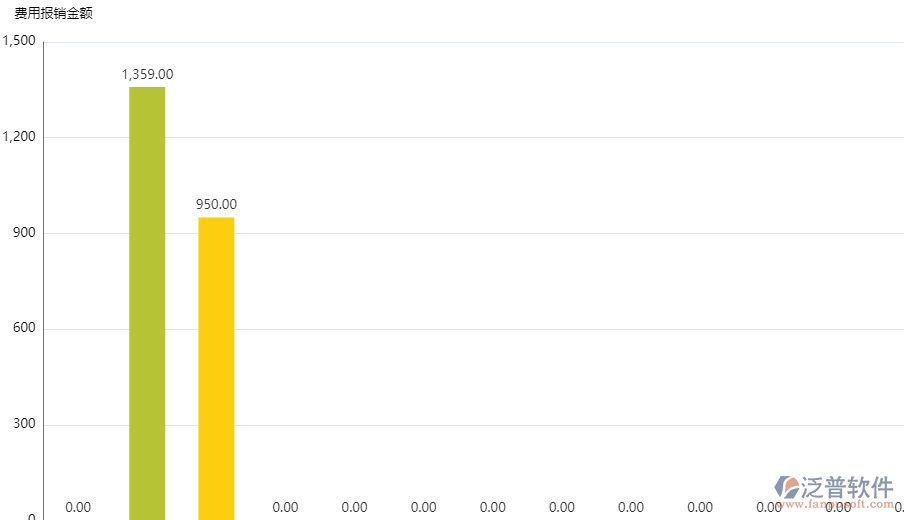The image size is (904, 520).
Task: Click the leftmost 0.00 data label
Action: coord(78,507)
